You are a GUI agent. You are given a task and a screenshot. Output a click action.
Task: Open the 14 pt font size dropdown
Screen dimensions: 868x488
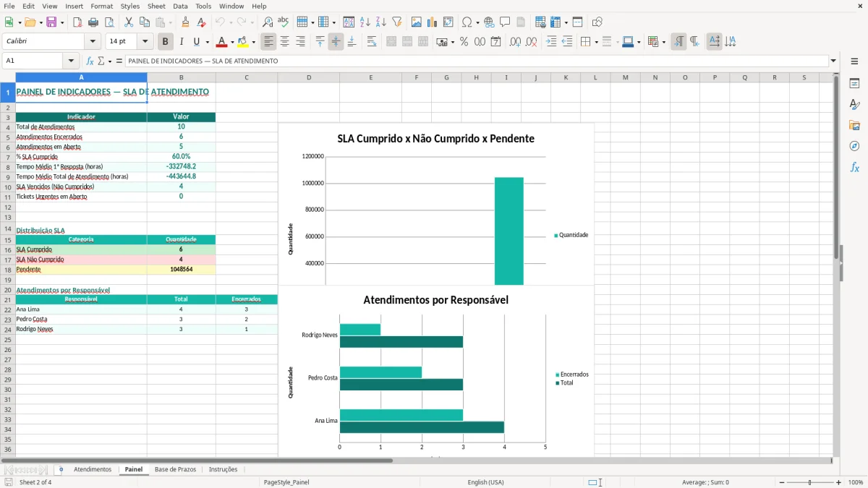(145, 42)
